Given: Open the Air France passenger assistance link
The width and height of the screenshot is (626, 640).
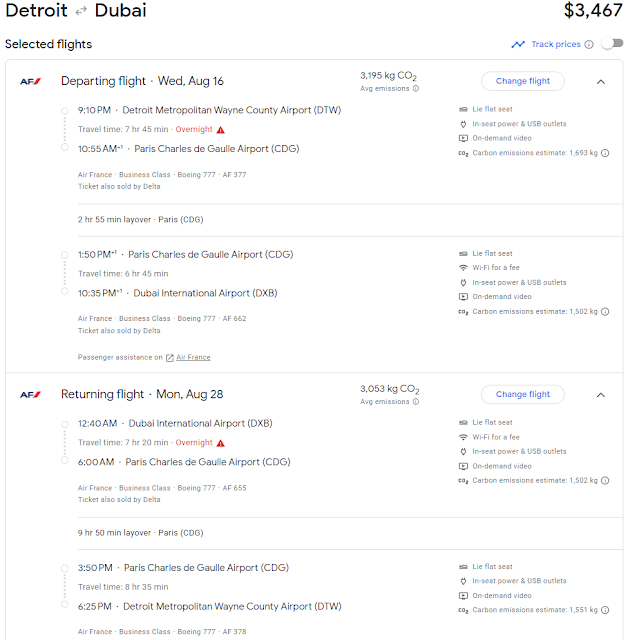Looking at the screenshot, I should [193, 358].
